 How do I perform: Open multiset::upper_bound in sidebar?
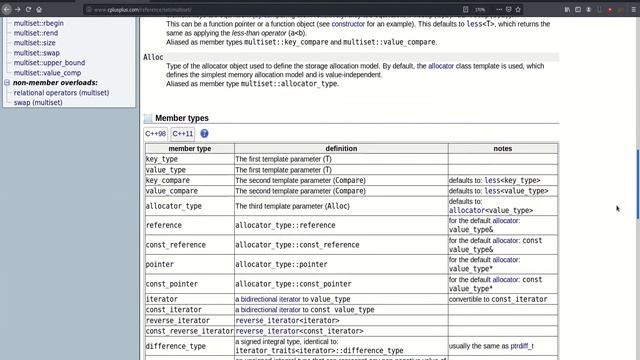49,62
